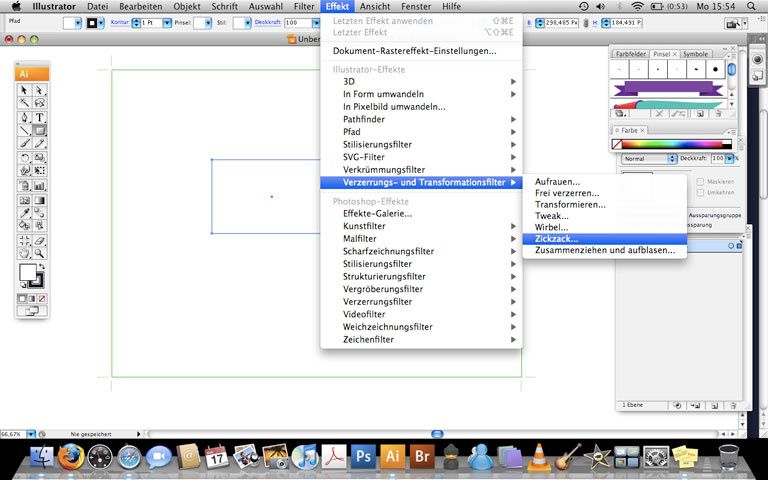Image resolution: width=768 pixels, height=480 pixels.
Task: Select the Zoom magnifier tool
Action: click(x=39, y=253)
